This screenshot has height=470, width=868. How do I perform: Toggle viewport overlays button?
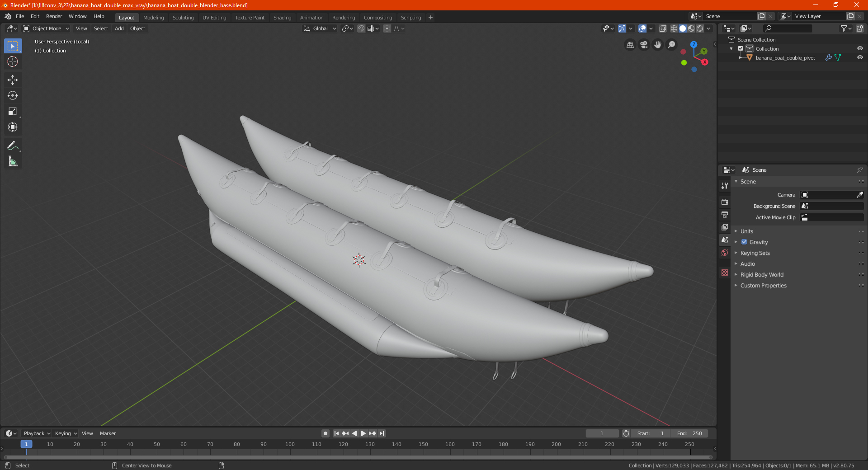coord(642,28)
